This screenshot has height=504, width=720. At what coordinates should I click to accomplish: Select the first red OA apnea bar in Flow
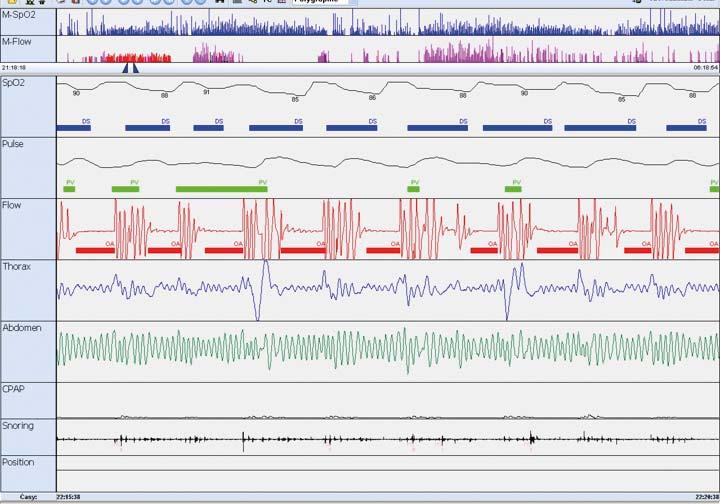(95, 251)
